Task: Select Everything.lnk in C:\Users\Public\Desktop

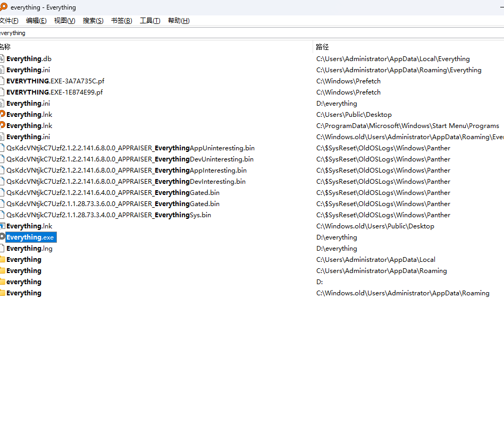Action: tap(29, 115)
